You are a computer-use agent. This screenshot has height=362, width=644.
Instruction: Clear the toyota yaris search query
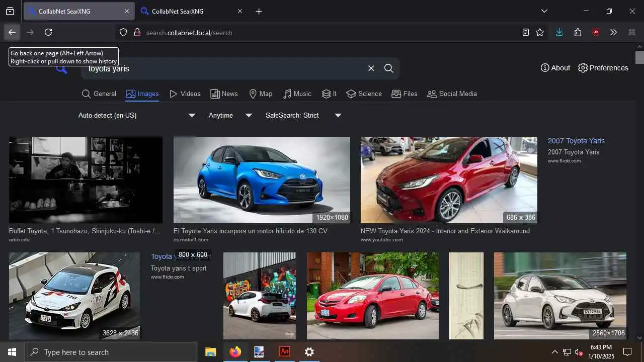371,68
